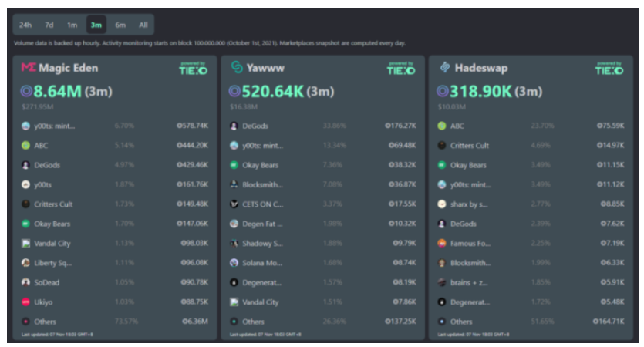Click the Shadowy S... collection icon
This screenshot has width=644, height=347.
(234, 243)
